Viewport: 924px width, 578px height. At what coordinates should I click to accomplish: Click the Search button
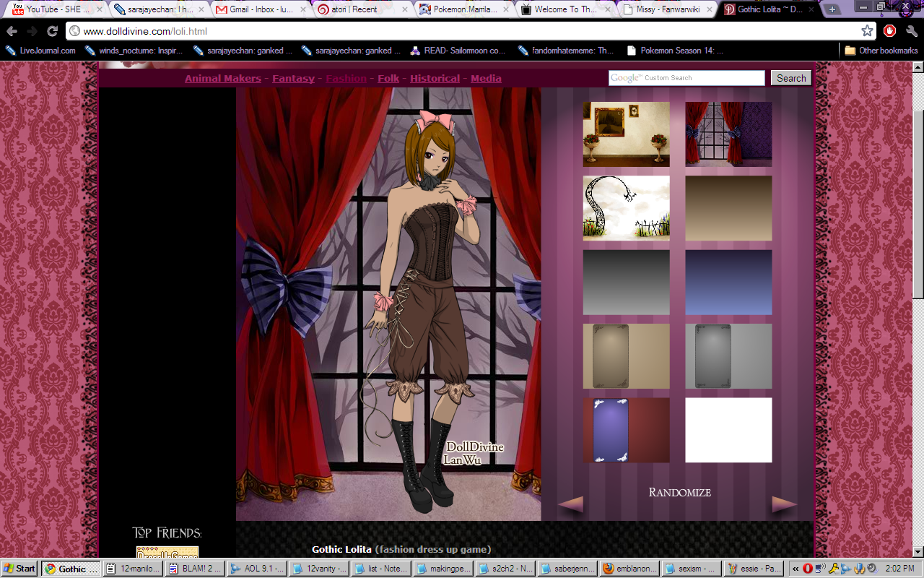click(x=791, y=78)
